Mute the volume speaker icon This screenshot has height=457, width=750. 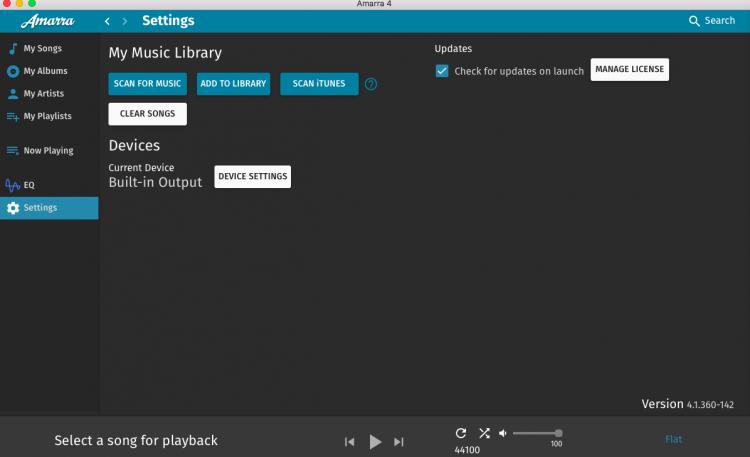[x=503, y=433]
